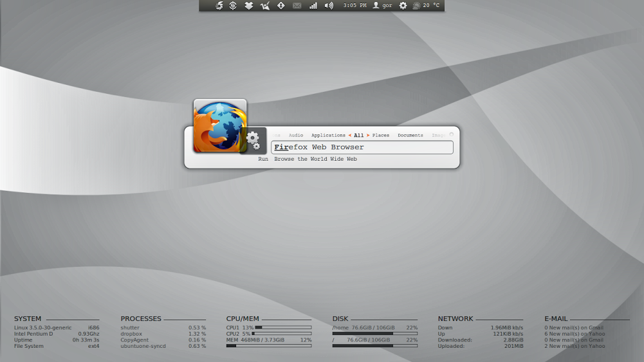Switch to the Applications category

328,135
